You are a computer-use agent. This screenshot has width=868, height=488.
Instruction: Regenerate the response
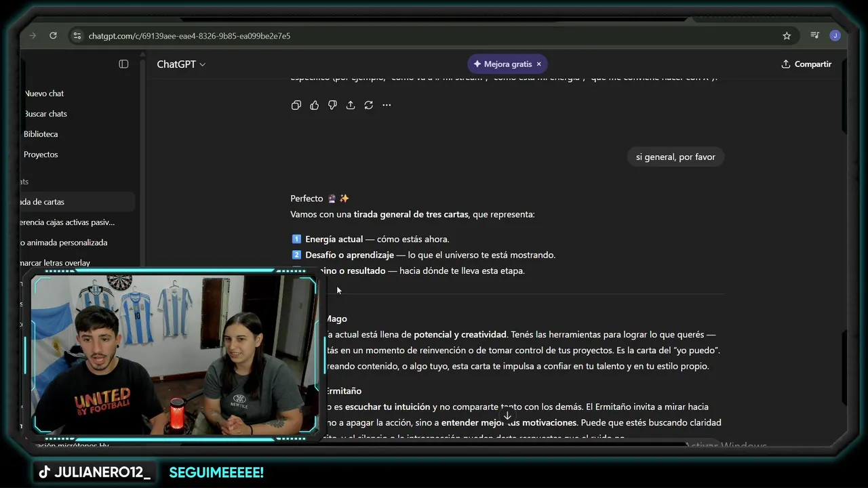click(x=368, y=105)
